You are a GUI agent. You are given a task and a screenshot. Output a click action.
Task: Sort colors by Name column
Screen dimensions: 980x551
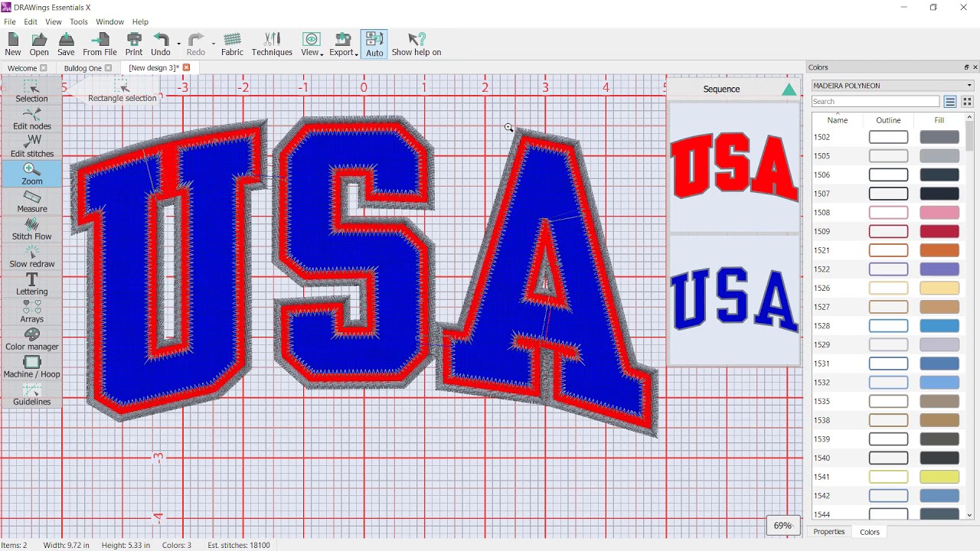point(838,120)
